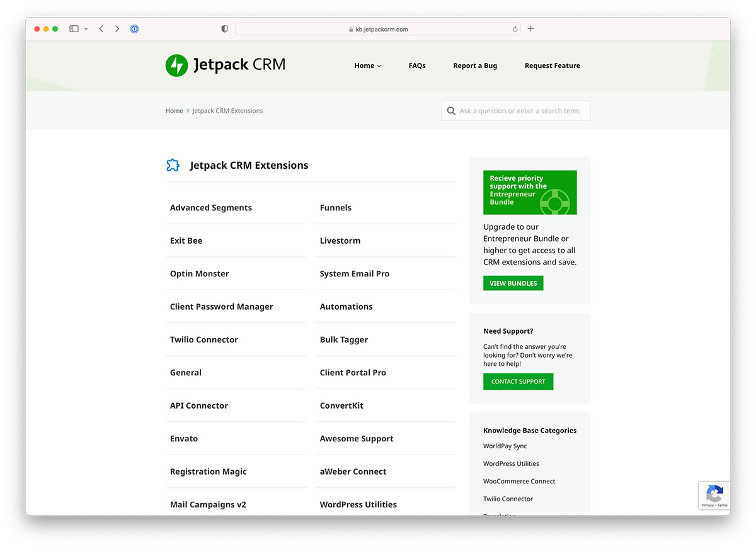Open WooCommerce Connect in sidebar categories

point(519,481)
